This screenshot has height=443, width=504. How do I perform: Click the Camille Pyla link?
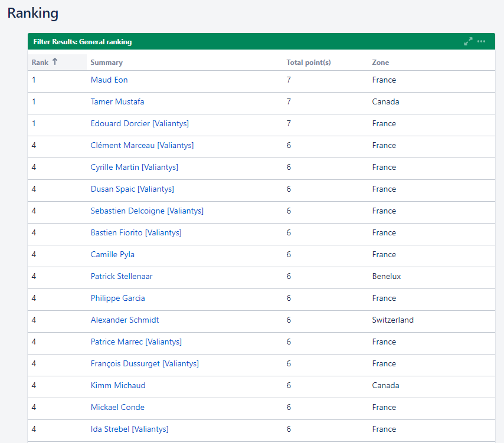click(x=113, y=254)
